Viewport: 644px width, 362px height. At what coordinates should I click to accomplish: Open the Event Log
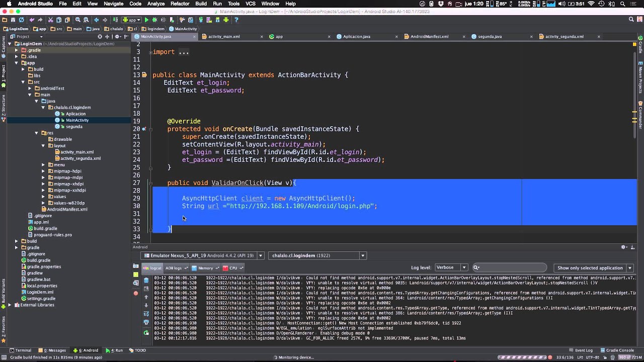[581, 350]
